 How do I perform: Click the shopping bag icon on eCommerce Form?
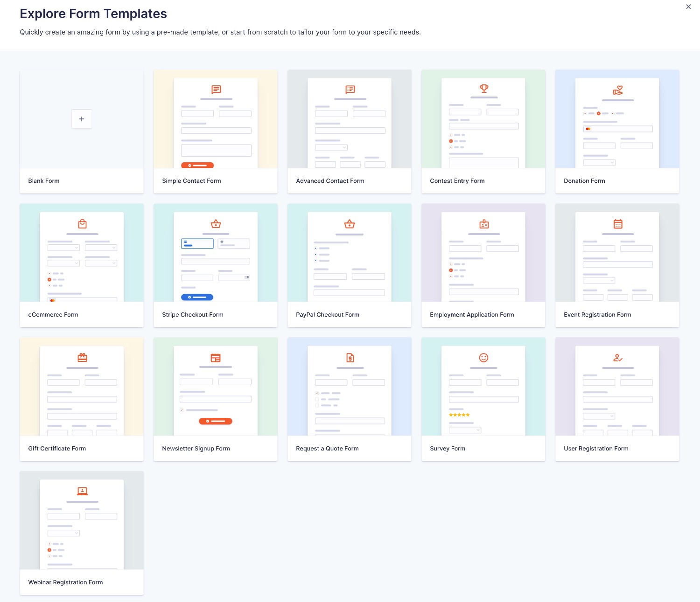(x=83, y=224)
